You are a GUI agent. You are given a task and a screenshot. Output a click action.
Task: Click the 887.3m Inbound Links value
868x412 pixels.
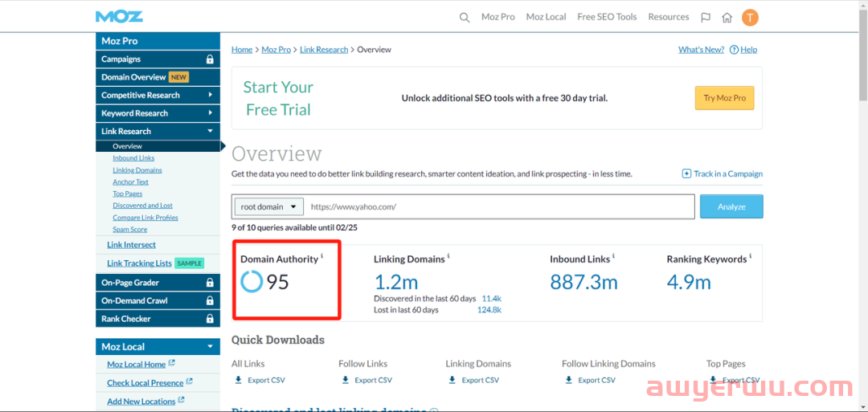(x=583, y=282)
